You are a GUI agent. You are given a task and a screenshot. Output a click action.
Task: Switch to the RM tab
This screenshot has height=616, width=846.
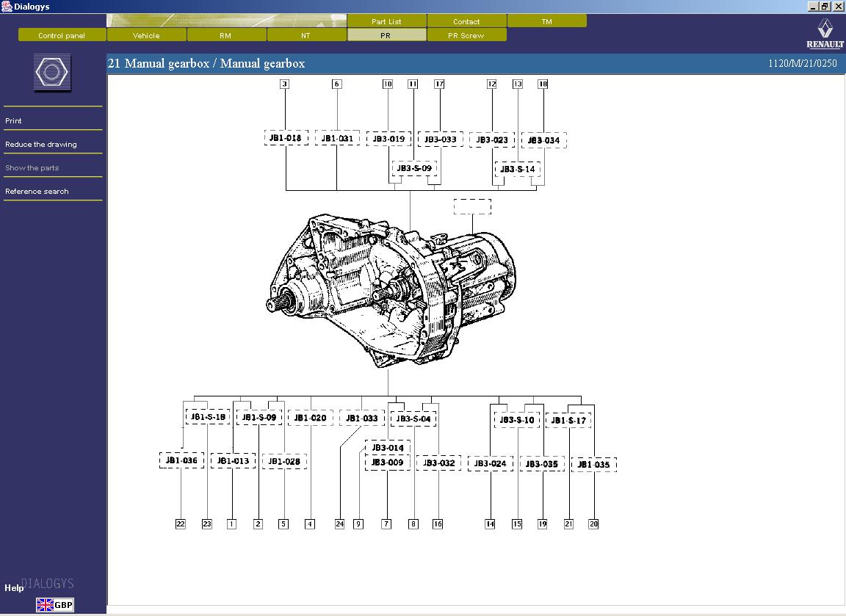pos(225,35)
